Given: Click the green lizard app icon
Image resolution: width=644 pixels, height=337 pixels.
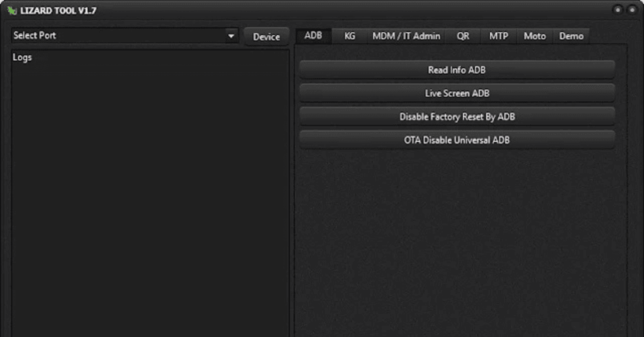Looking at the screenshot, I should pyautogui.click(x=12, y=10).
